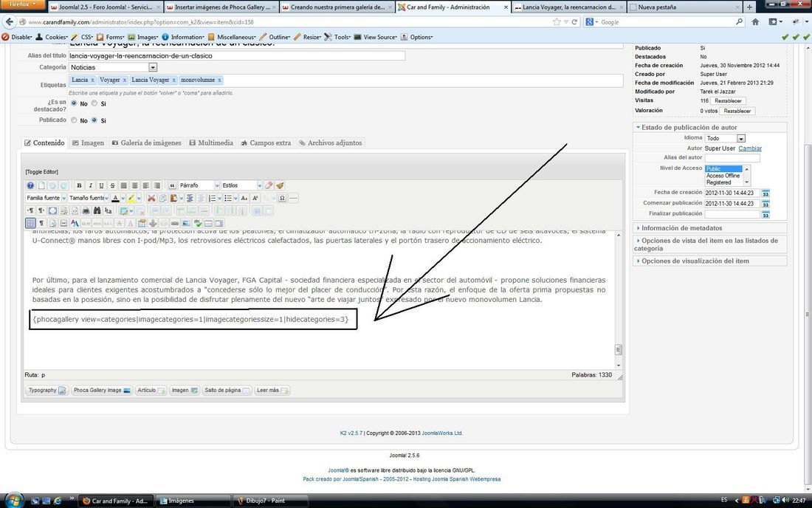812x508 pixels.
Task: Switch to the Campos extra tab
Action: (x=266, y=143)
